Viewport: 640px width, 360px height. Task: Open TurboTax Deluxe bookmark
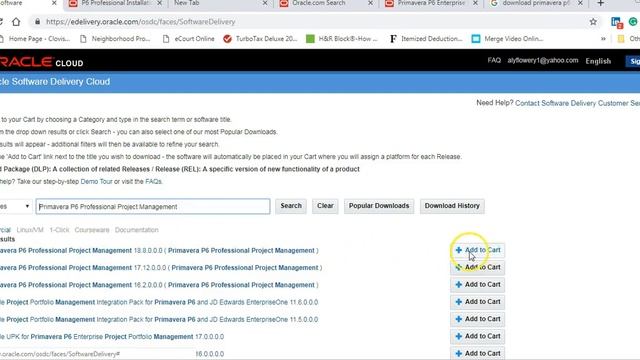(x=261, y=39)
